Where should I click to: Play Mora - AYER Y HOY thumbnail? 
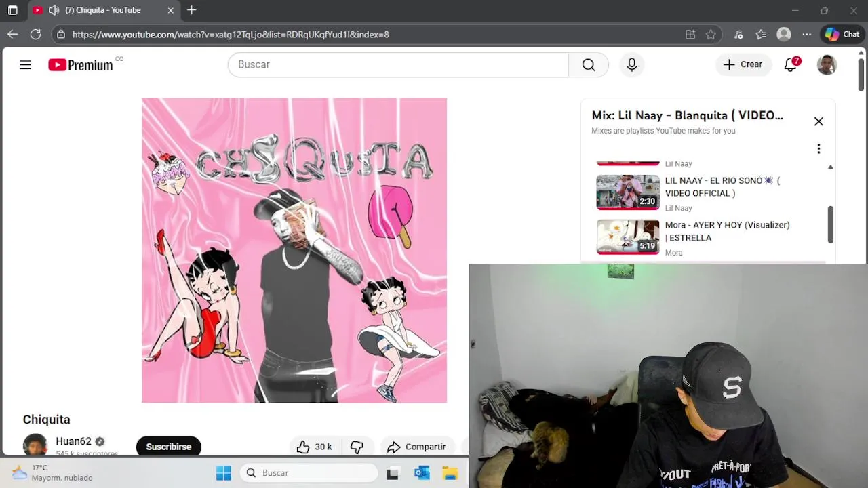tap(628, 237)
